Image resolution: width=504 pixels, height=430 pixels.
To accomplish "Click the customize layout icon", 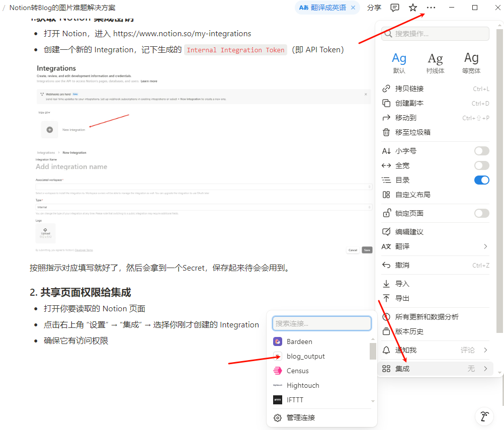I will tap(386, 195).
